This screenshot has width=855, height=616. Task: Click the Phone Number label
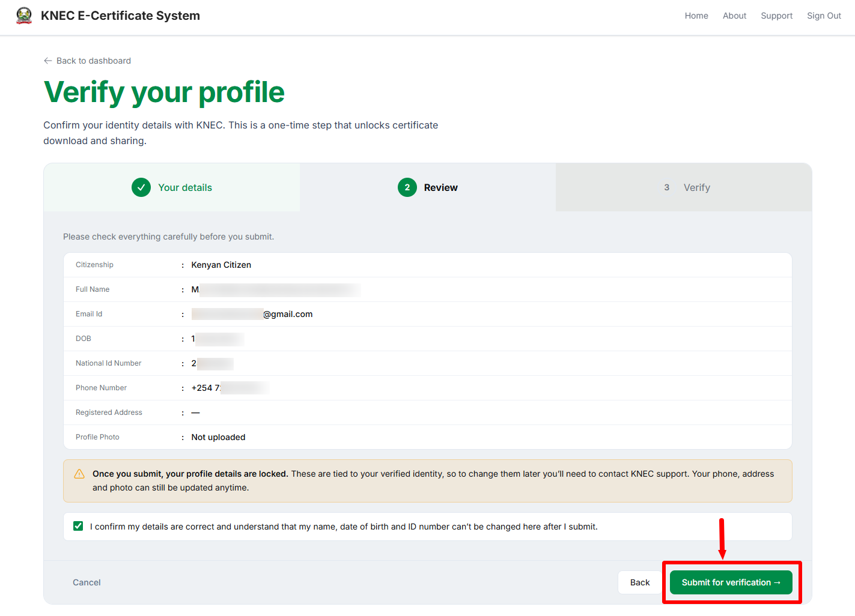coord(101,388)
